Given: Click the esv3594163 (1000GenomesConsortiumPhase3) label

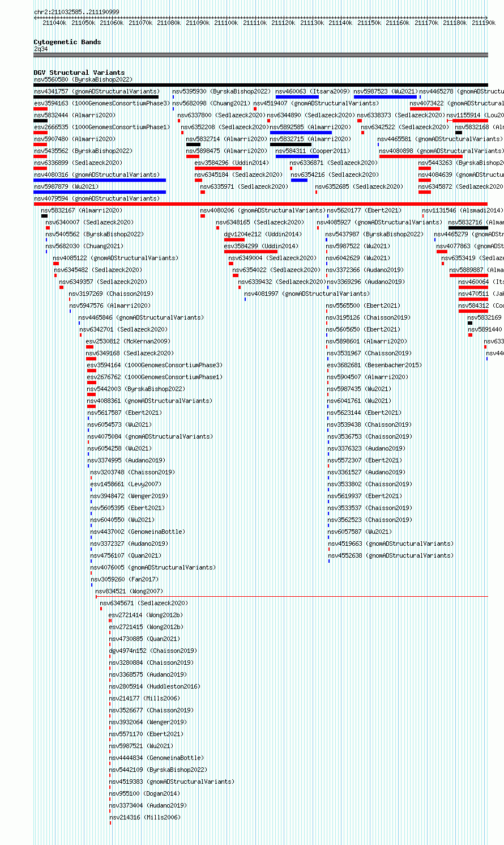Looking at the screenshot, I should [x=101, y=104].
